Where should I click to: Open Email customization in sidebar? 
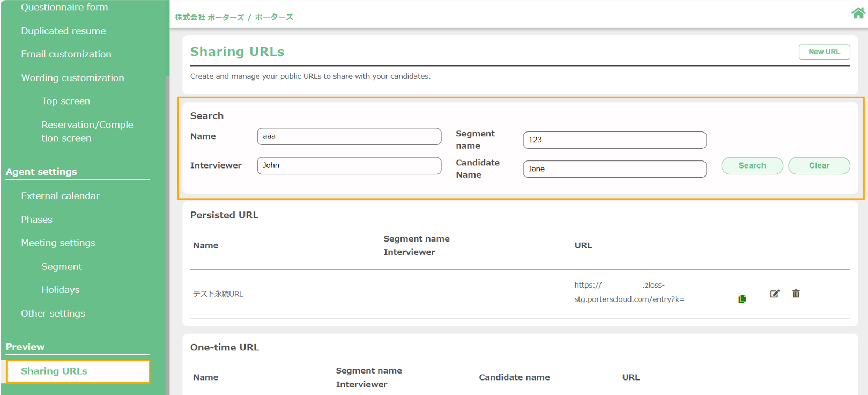[66, 54]
